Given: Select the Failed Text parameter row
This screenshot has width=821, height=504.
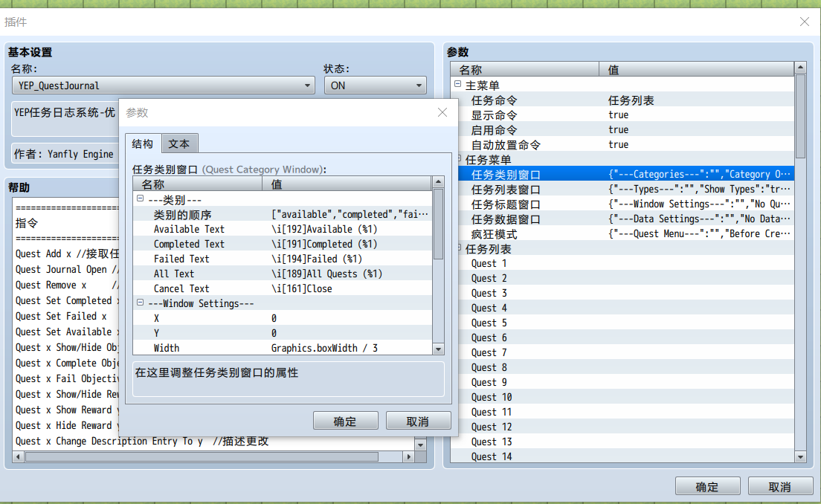Looking at the screenshot, I should pyautogui.click(x=283, y=259).
